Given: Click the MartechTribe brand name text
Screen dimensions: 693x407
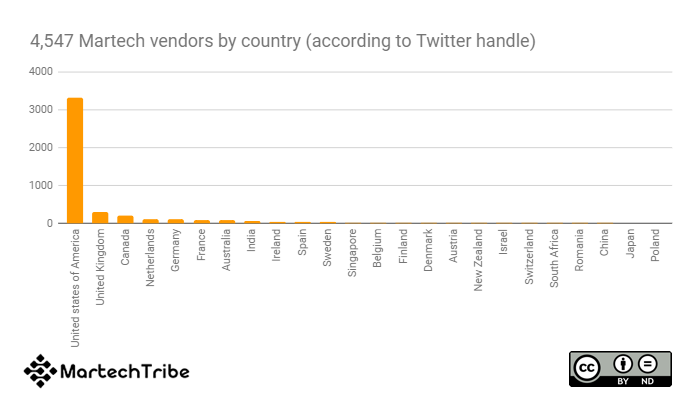Looking at the screenshot, I should [x=124, y=372].
